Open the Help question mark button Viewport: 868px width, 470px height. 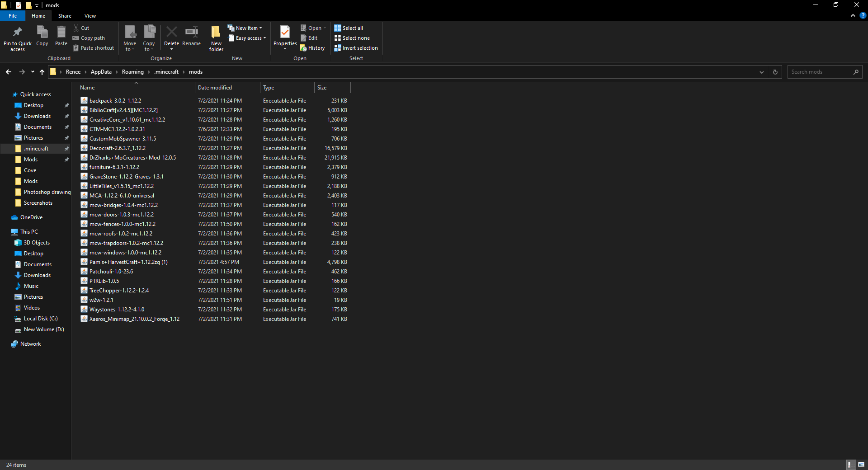[x=863, y=15]
